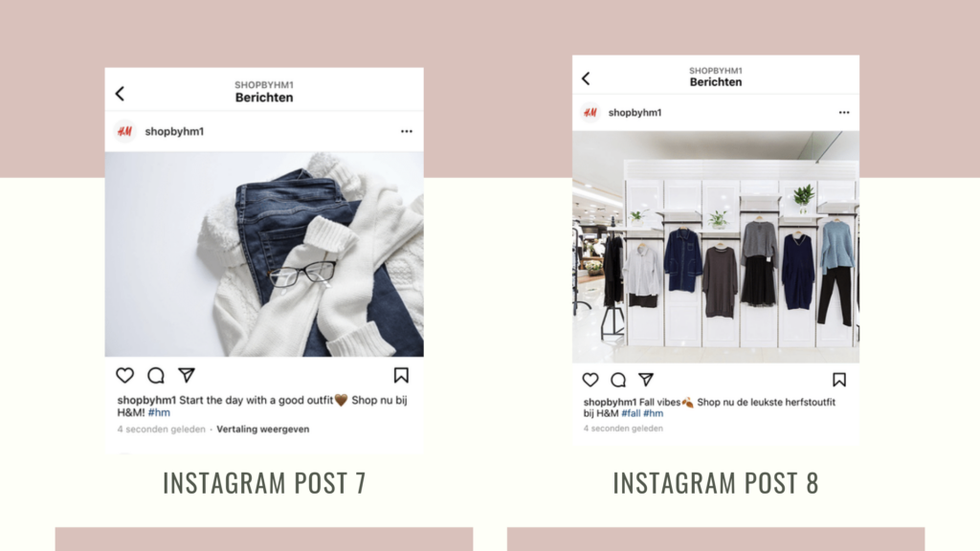Image resolution: width=980 pixels, height=551 pixels.
Task: Open the #fall hashtag in post 8's caption
Action: [631, 413]
